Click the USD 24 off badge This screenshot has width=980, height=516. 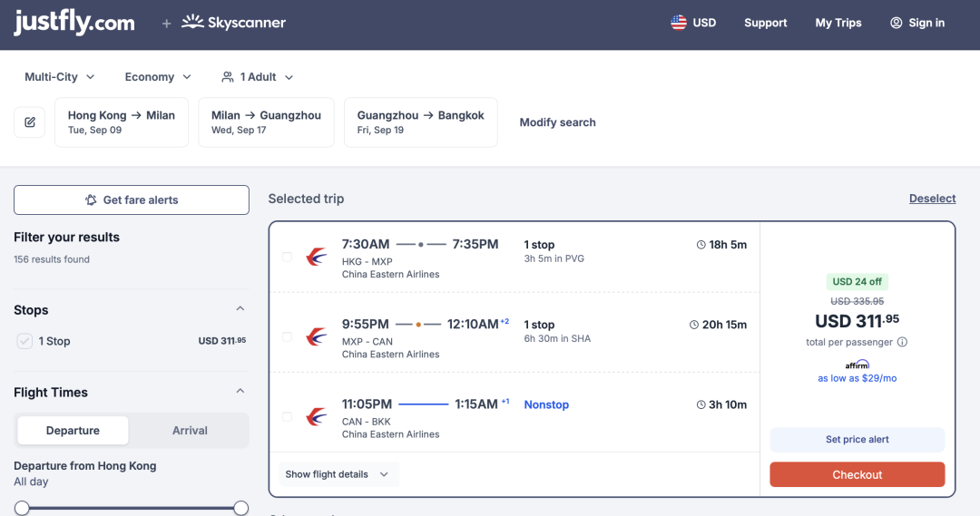tap(857, 282)
